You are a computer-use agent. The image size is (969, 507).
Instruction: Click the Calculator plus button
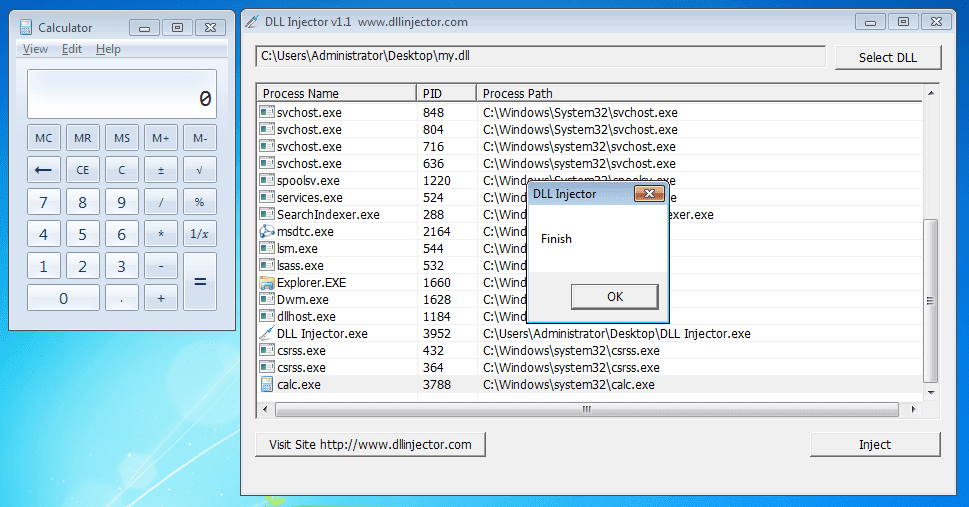click(161, 299)
